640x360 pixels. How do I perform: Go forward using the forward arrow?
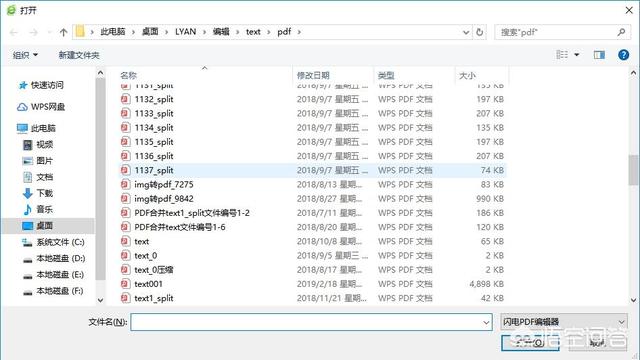point(33,32)
